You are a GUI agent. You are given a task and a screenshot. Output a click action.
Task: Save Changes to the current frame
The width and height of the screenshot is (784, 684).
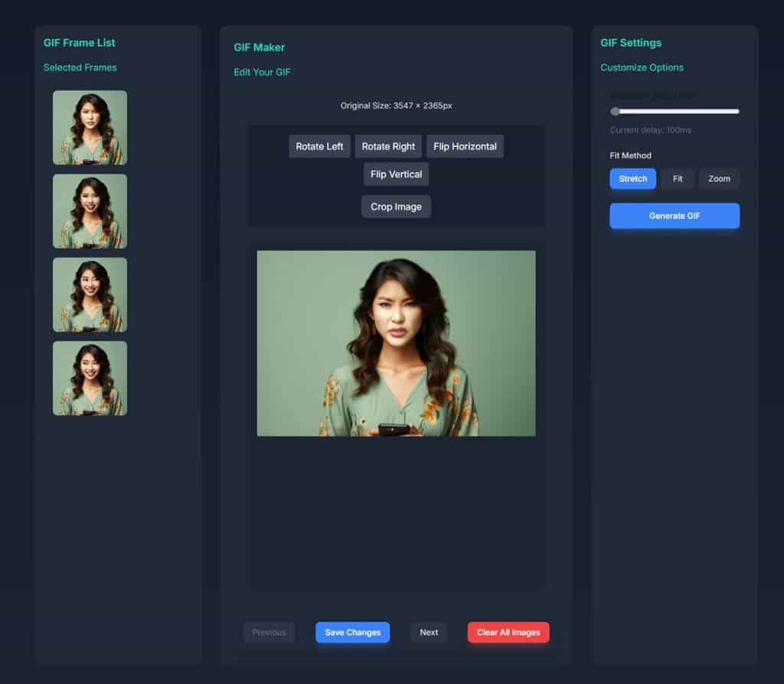point(352,633)
